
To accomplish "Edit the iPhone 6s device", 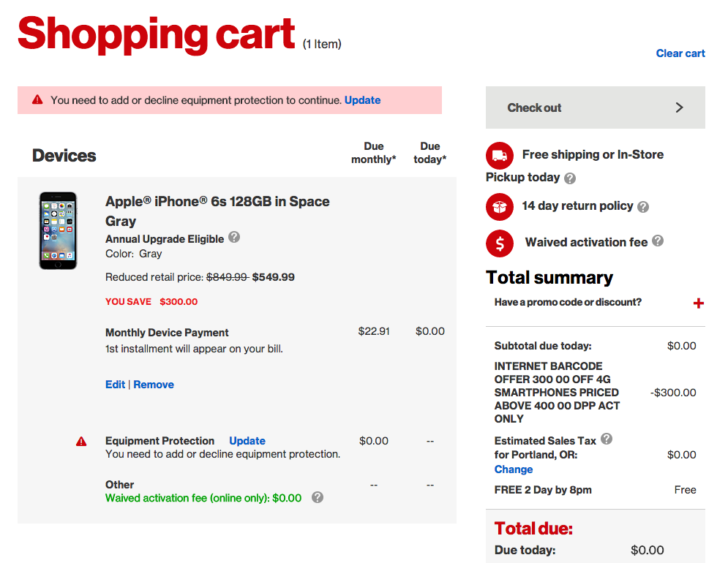I will tap(115, 385).
